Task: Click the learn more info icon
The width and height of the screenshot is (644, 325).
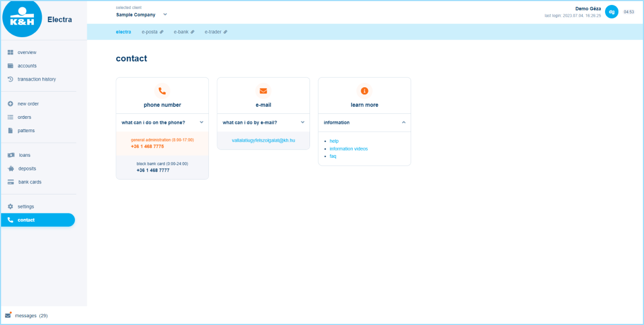Action: coord(364,90)
